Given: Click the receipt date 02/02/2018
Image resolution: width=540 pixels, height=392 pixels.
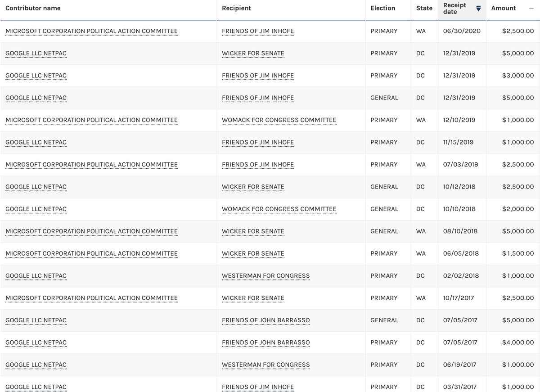Looking at the screenshot, I should click(x=461, y=276).
